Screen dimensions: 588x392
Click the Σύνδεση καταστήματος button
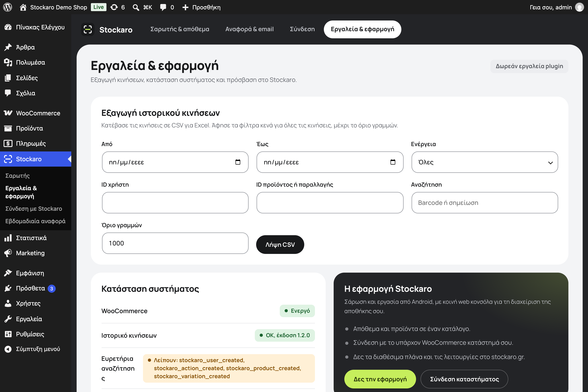tap(464, 379)
